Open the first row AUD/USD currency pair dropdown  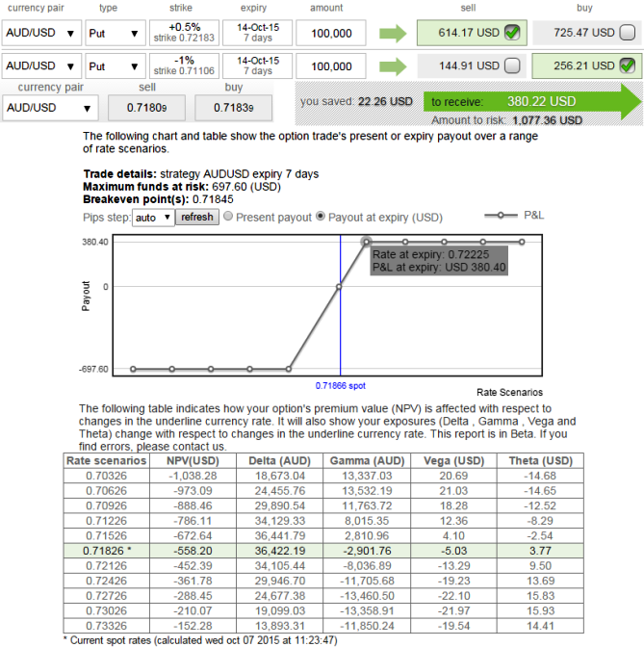(x=41, y=33)
